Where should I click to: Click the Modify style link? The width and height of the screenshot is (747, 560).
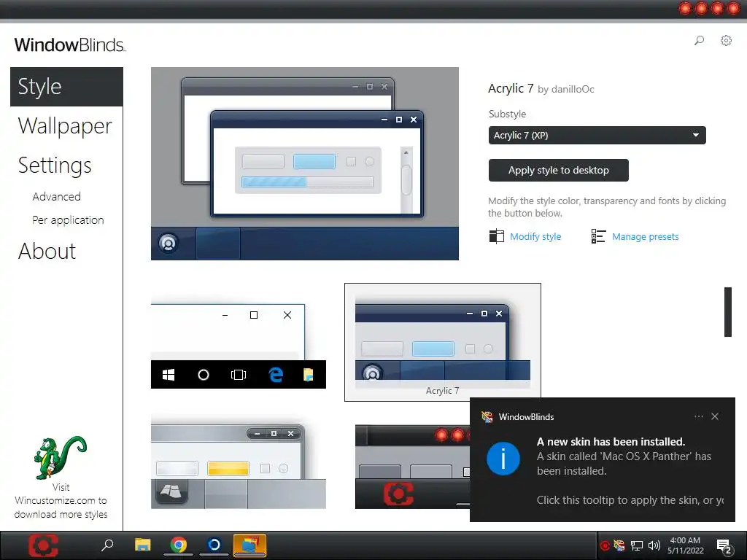[x=535, y=237]
